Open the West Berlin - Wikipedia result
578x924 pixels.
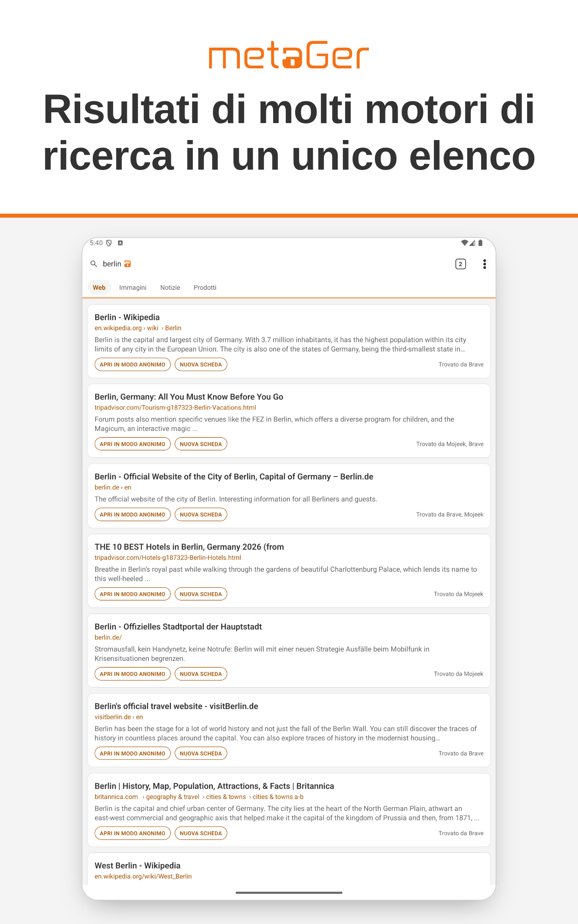(x=138, y=866)
